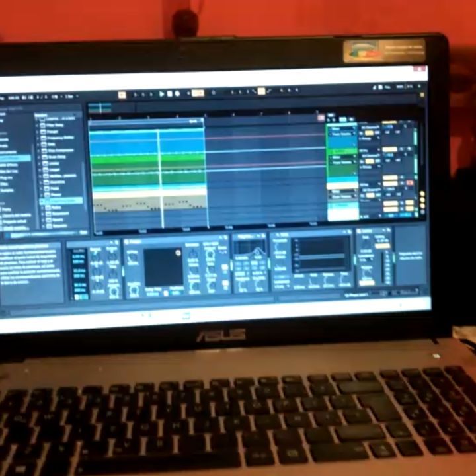
Task: Arm recording with the round Record button
Action: tap(178, 94)
